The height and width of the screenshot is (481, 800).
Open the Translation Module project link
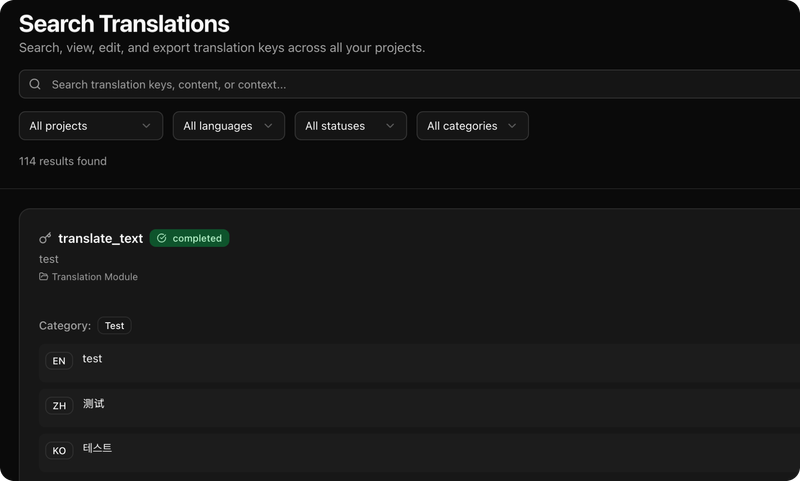tap(95, 277)
